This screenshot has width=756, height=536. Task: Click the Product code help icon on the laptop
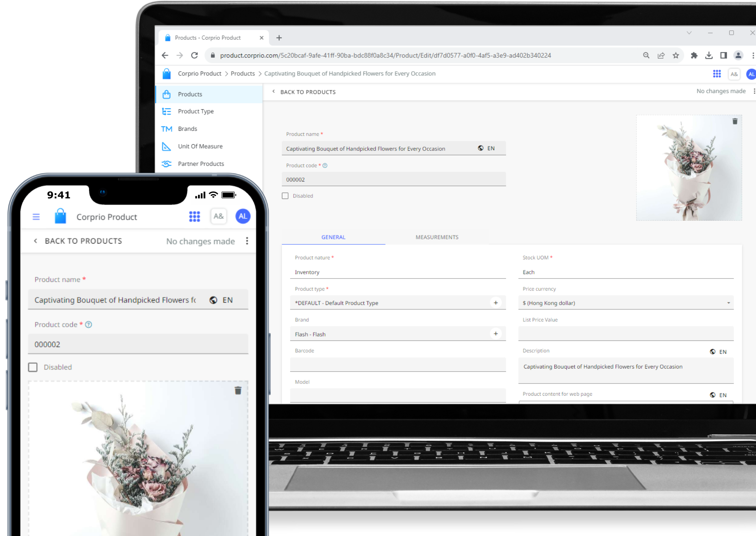coord(325,166)
